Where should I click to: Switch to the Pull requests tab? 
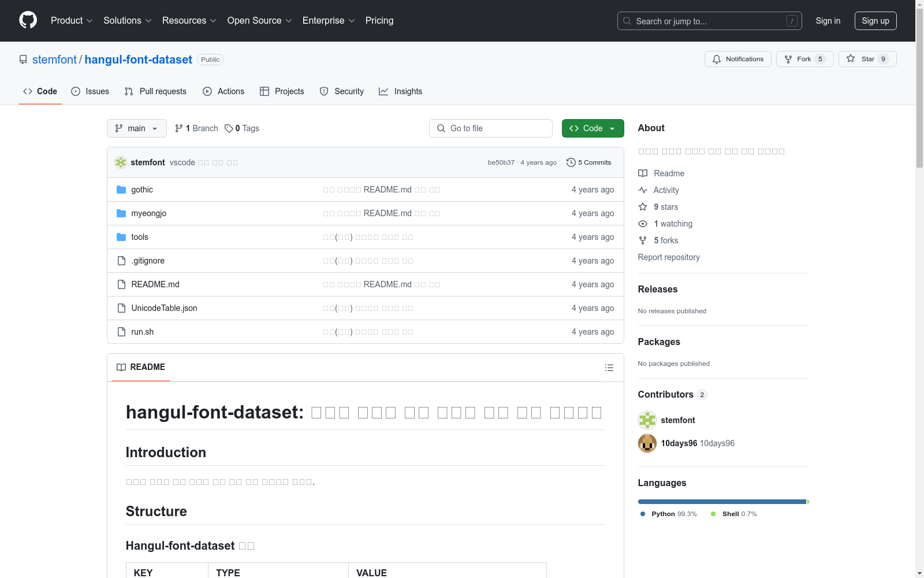tap(155, 91)
